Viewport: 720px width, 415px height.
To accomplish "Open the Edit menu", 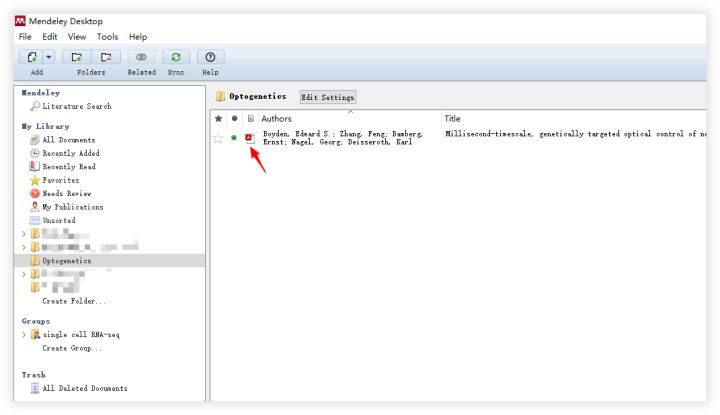I will click(x=50, y=37).
